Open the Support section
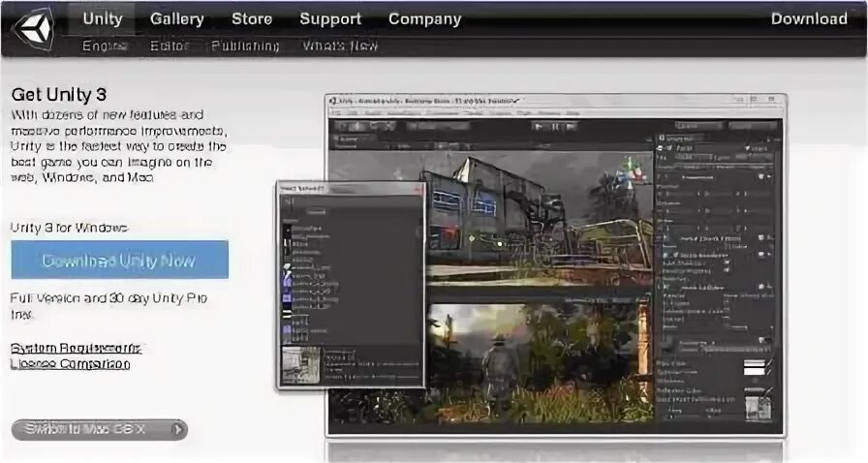This screenshot has height=463, width=868. pyautogui.click(x=330, y=18)
